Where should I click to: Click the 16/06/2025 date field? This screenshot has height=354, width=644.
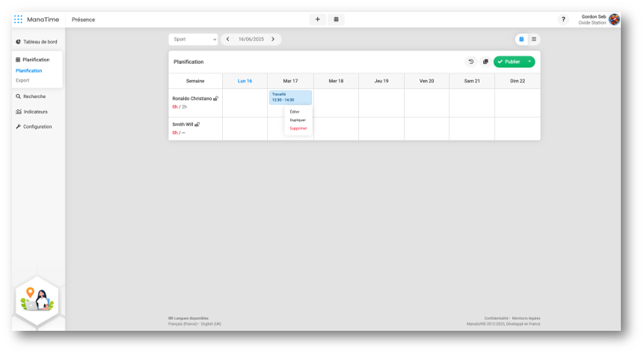click(x=251, y=40)
